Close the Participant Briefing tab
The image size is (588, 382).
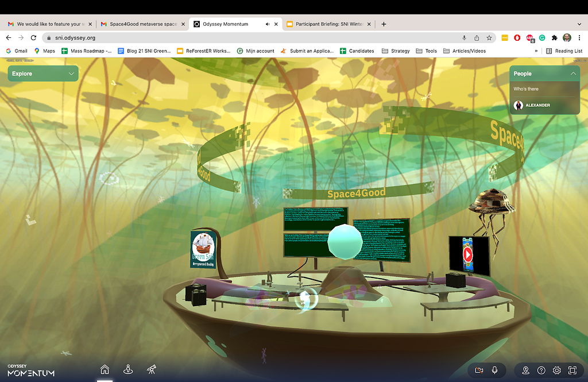pos(369,24)
